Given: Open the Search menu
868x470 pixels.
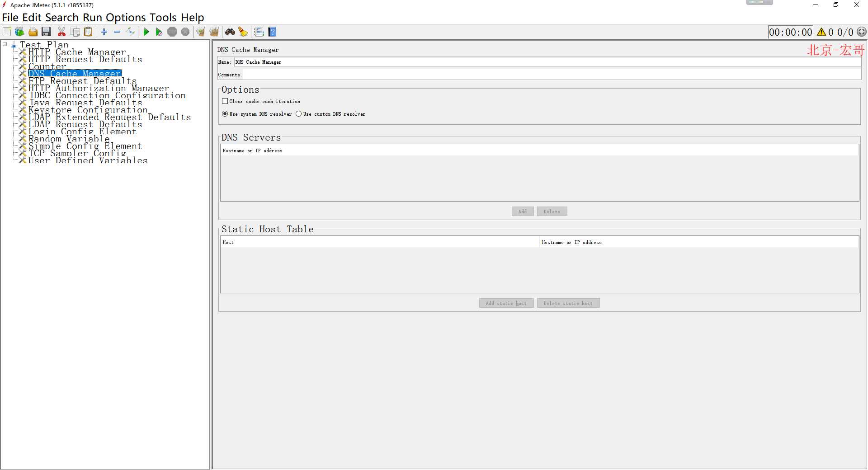Looking at the screenshot, I should pyautogui.click(x=62, y=18).
